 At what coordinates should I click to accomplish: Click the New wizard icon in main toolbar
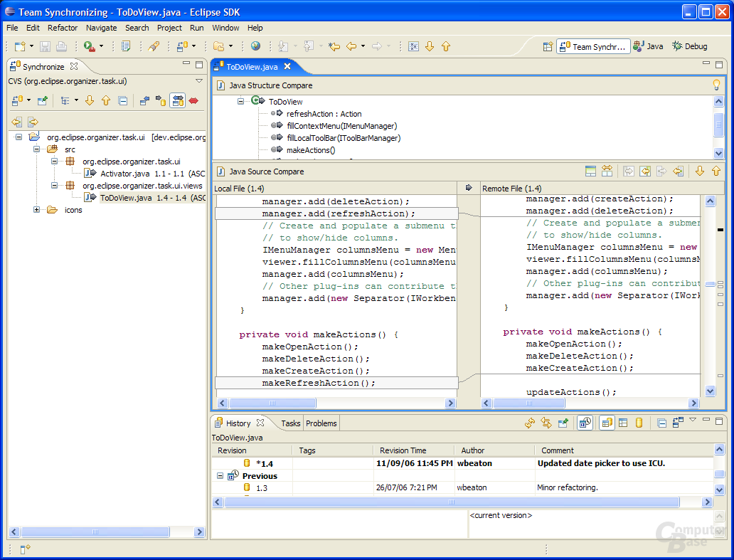click(x=20, y=46)
